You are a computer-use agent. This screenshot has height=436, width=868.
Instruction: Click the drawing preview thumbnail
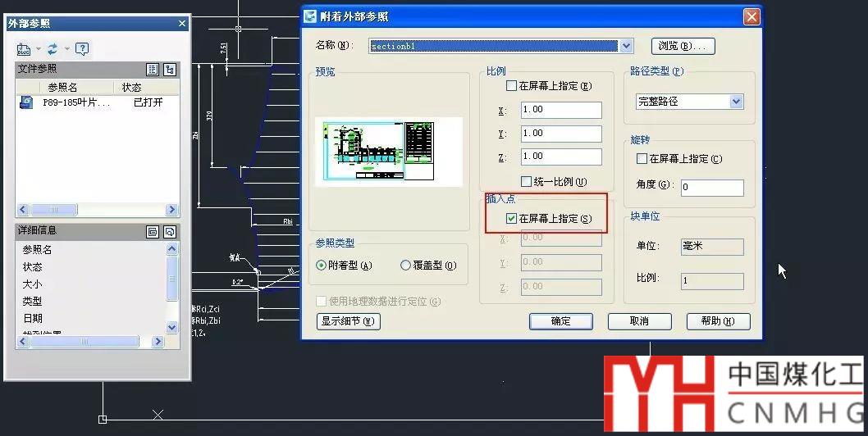pos(389,152)
